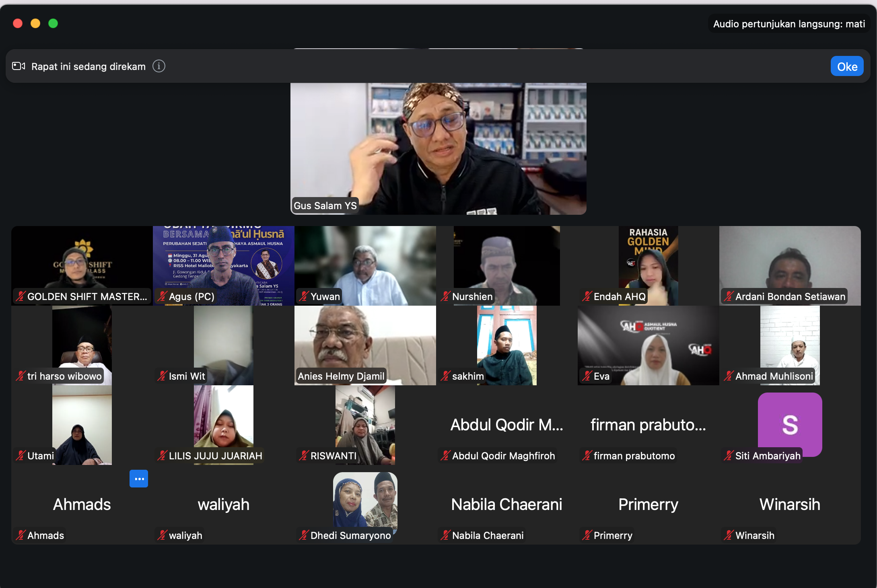
Task: Click the muted mic icon beside Winarsih
Action: tap(729, 535)
